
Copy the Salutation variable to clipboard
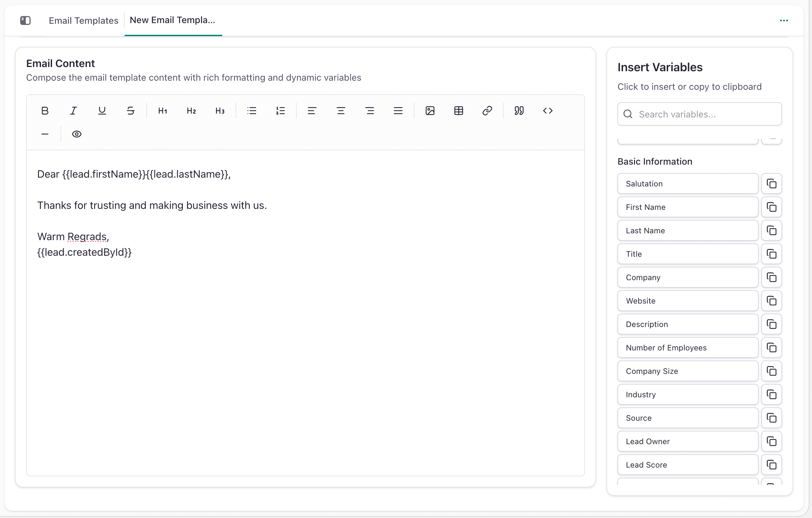[x=772, y=184]
